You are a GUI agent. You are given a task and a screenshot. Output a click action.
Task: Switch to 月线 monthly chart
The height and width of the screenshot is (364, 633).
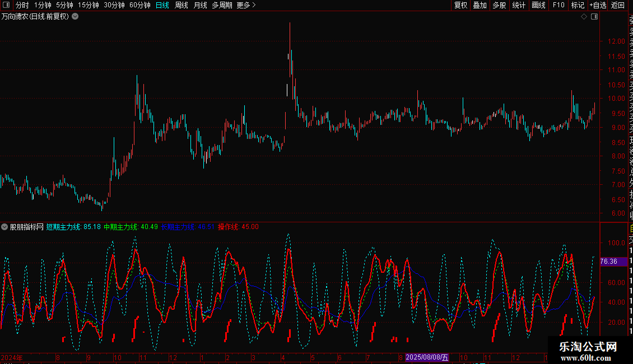tap(200, 5)
